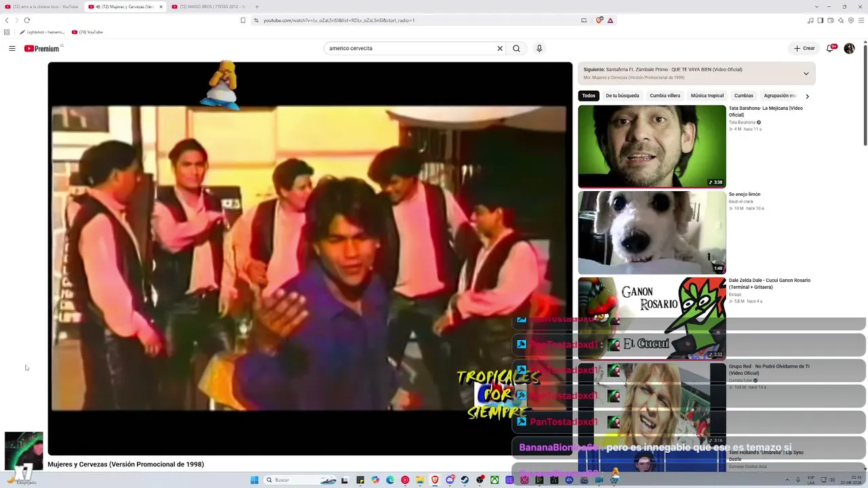This screenshot has width=868, height=488.
Task: Open Tata Barahona La Mejicana thumbnail
Action: click(652, 146)
